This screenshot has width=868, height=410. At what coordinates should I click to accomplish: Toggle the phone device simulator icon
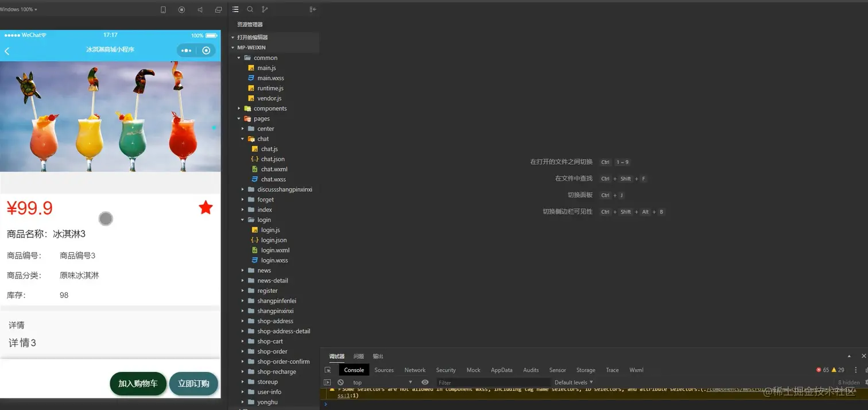coord(163,10)
